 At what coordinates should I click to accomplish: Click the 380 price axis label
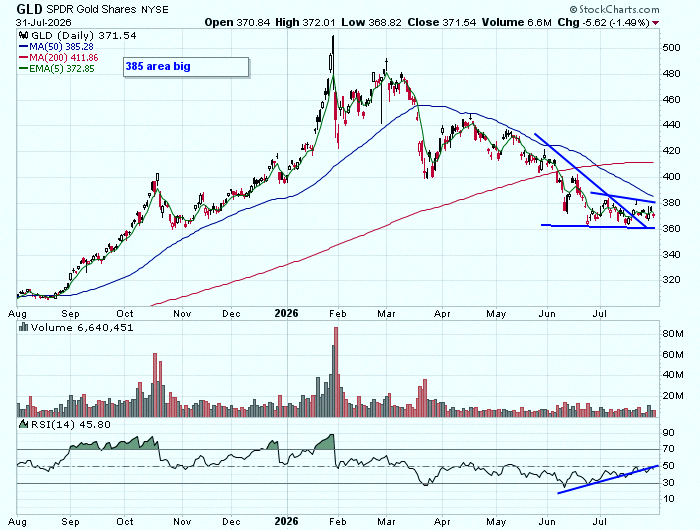coord(671,203)
